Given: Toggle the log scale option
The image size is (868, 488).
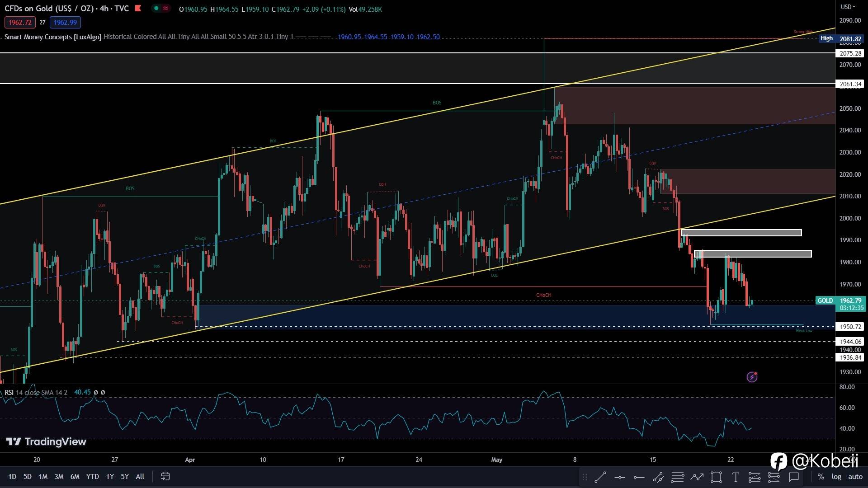Looking at the screenshot, I should tap(836, 477).
